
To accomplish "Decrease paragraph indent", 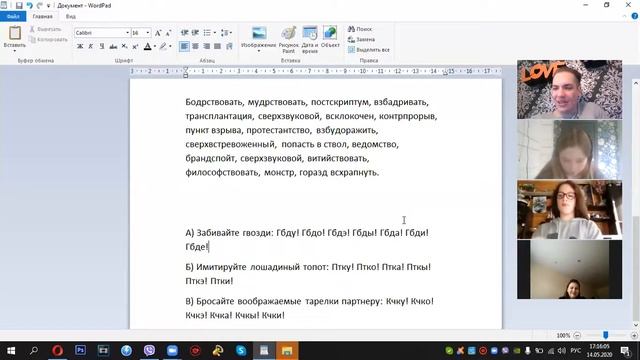I will point(184,33).
